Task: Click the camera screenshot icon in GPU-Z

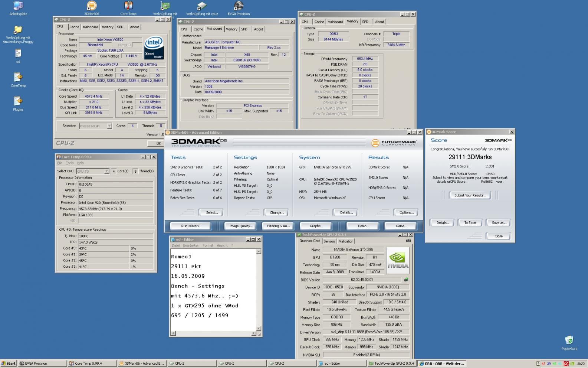Action: click(x=408, y=241)
